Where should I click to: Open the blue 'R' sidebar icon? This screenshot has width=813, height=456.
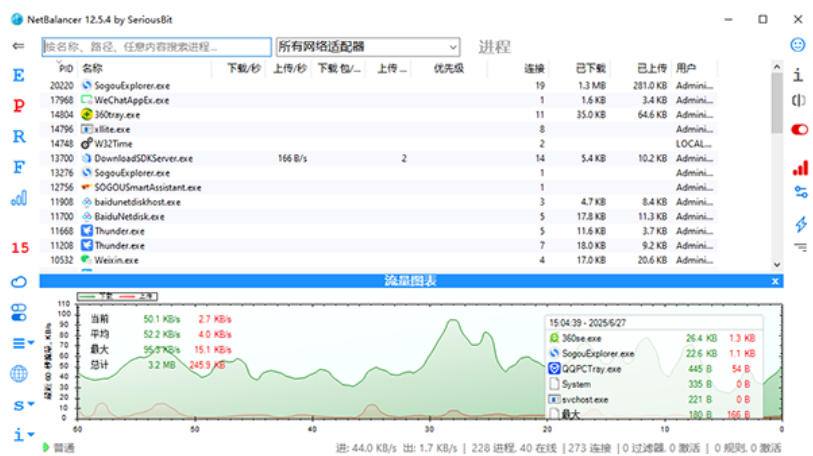pyautogui.click(x=18, y=136)
